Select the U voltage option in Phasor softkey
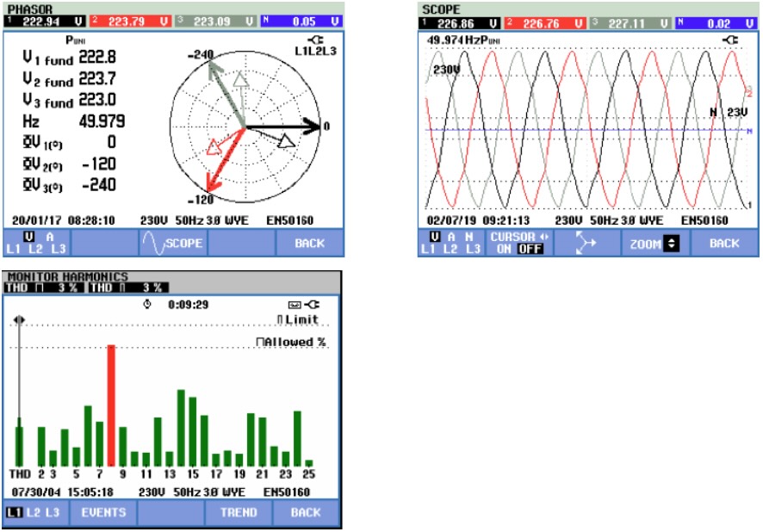 [29, 237]
